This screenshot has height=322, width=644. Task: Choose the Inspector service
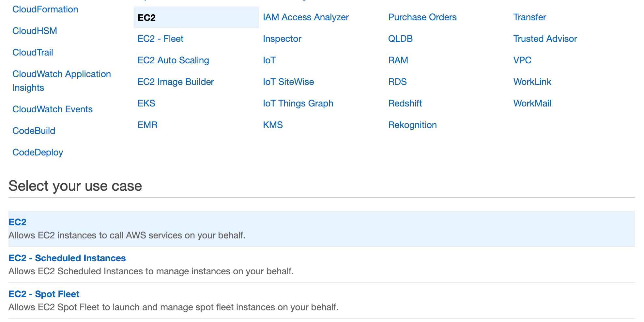tap(282, 39)
